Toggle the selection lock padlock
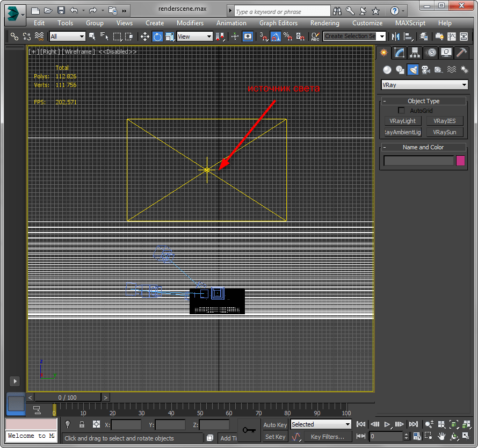Image resolution: width=478 pixels, height=448 pixels. (82, 424)
